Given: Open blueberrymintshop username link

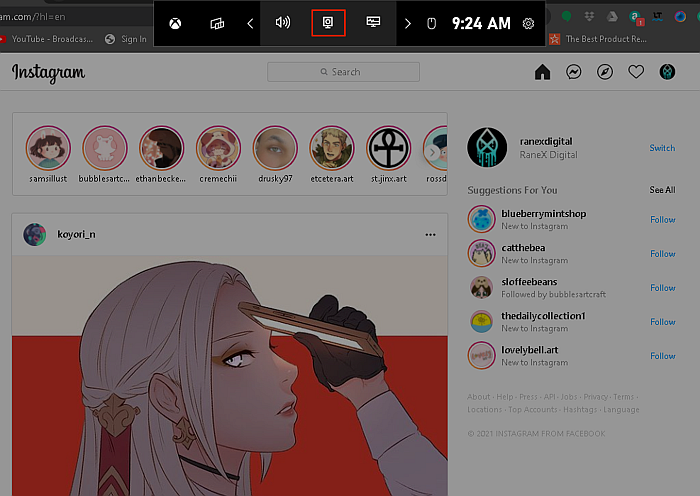Looking at the screenshot, I should click(544, 214).
